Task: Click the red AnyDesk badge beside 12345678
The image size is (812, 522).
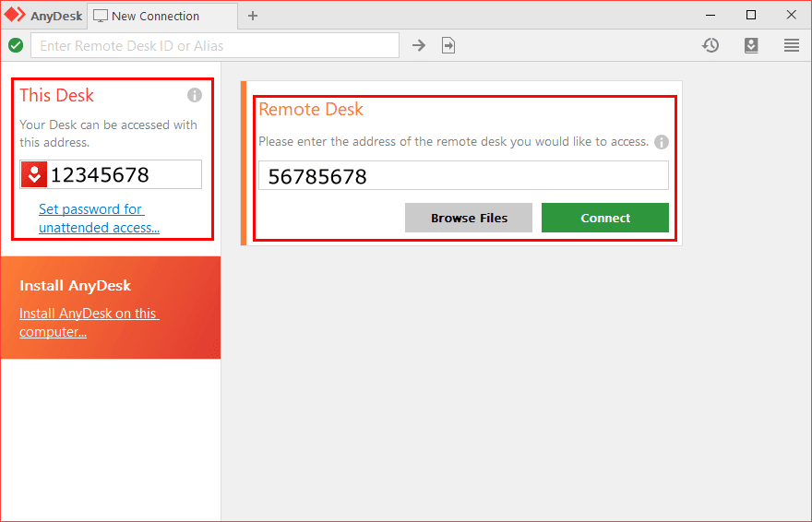Action: (34, 174)
